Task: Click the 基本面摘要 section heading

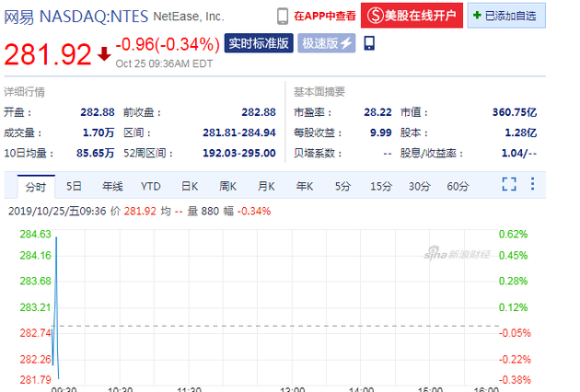Action: click(319, 92)
